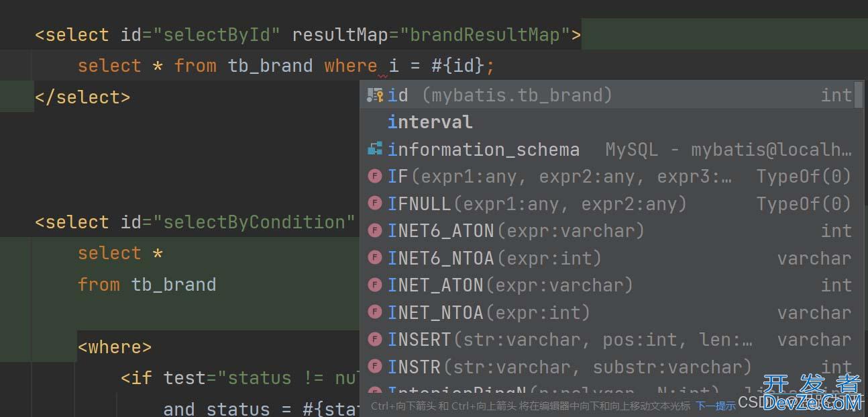Click the brandResultMap attribute value
868x417 pixels.
(x=484, y=35)
